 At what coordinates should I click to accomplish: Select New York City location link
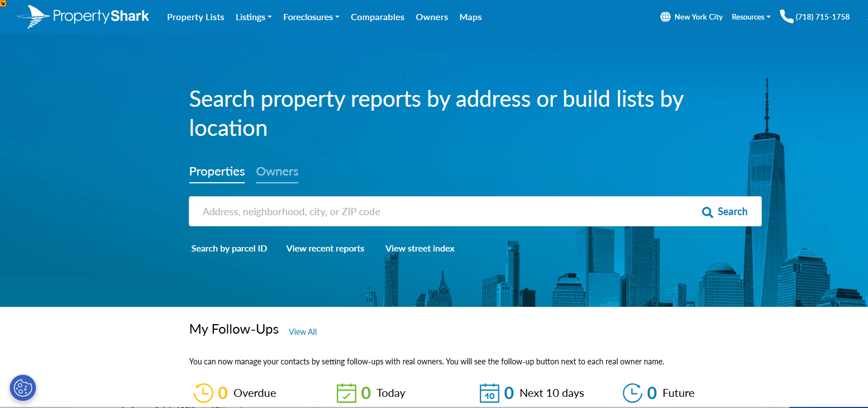coord(698,17)
